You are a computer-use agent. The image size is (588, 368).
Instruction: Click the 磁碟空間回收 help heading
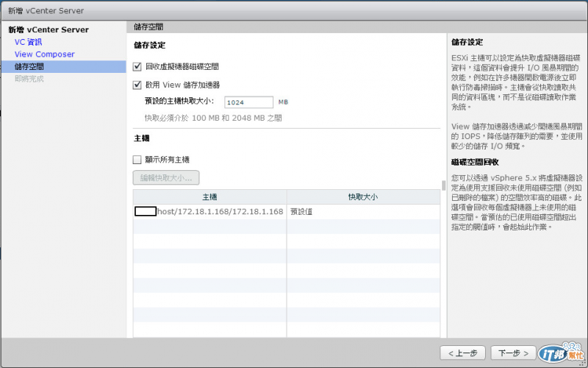(475, 162)
